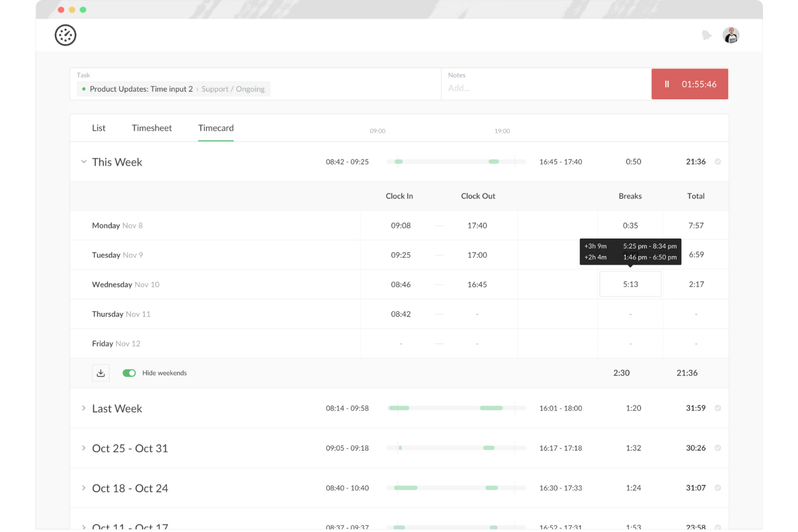Open the Support / Ongoing project link
The image size is (798, 532).
233,89
